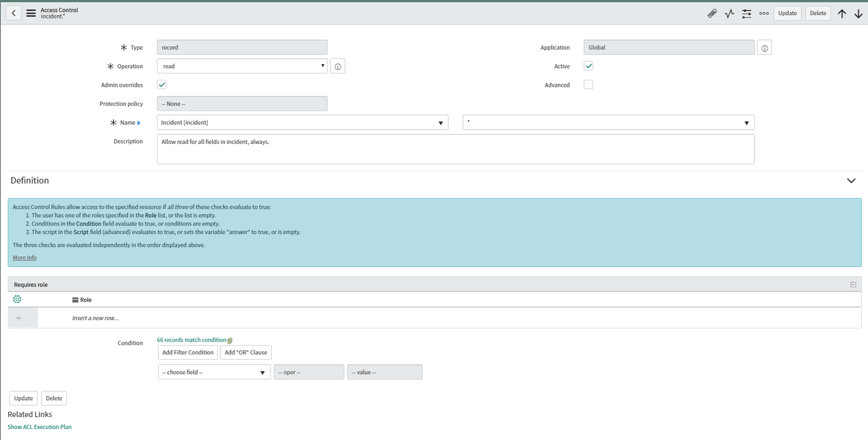
Task: Click the 66 records match condition link
Action: click(190, 340)
